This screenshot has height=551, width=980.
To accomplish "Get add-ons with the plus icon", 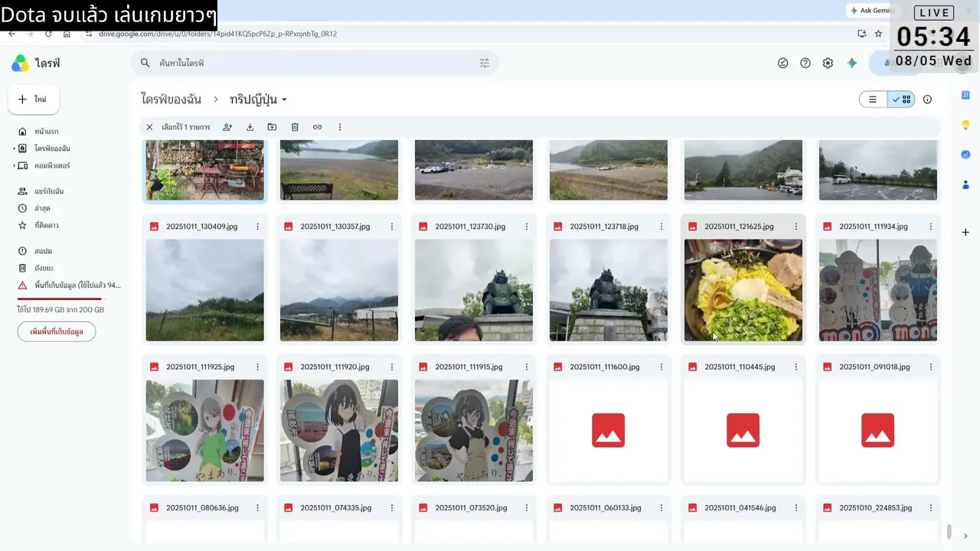I will [965, 232].
